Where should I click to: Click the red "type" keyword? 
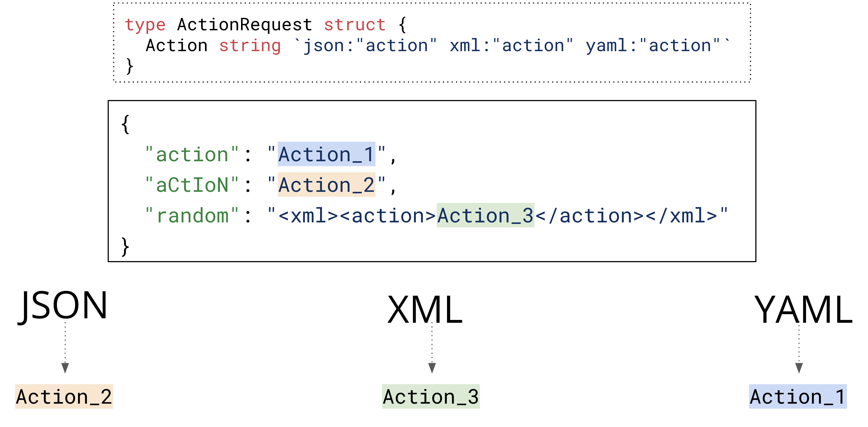(145, 25)
